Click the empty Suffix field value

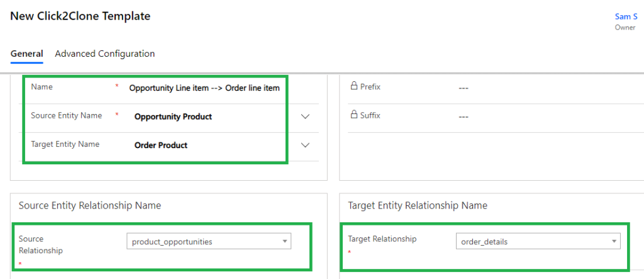point(464,117)
